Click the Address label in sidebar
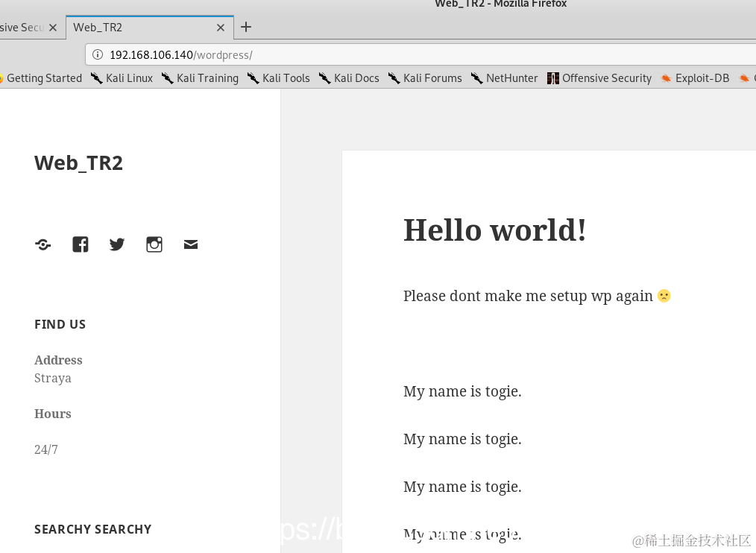The image size is (756, 553). tap(58, 360)
